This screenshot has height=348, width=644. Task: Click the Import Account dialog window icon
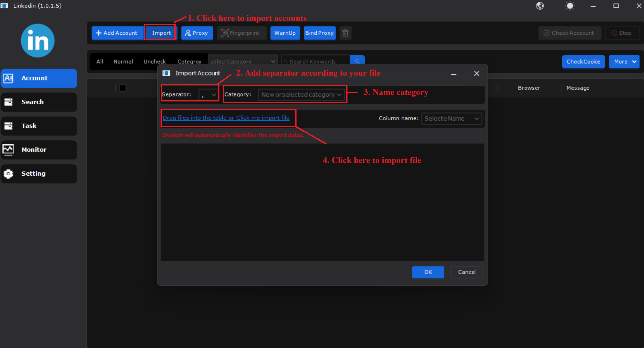coord(166,73)
